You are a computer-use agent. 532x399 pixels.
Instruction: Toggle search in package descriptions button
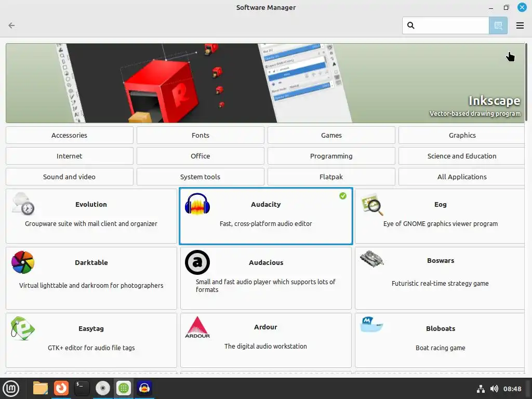point(498,25)
